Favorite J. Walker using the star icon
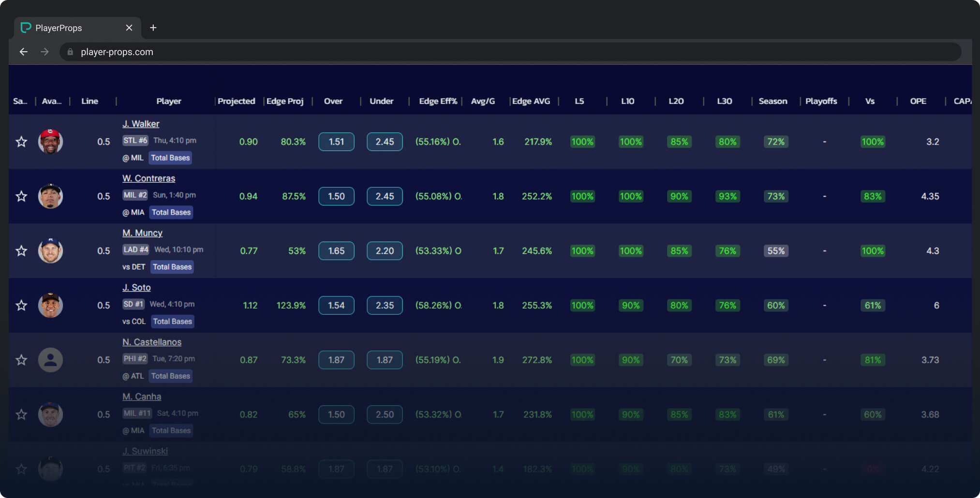 point(21,142)
